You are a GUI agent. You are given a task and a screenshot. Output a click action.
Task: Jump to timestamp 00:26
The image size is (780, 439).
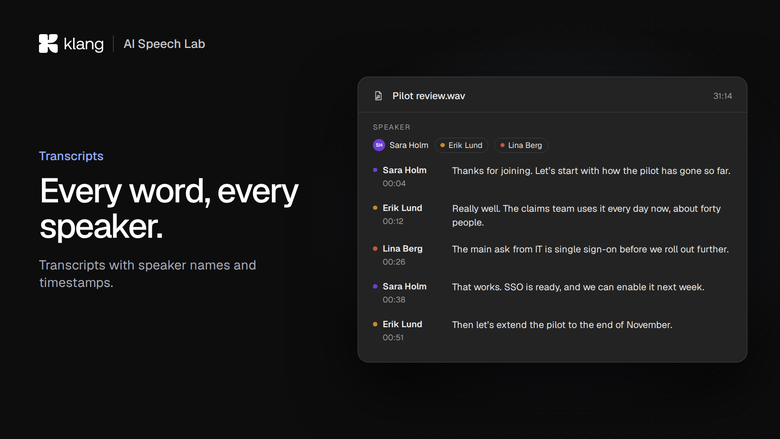(x=394, y=262)
